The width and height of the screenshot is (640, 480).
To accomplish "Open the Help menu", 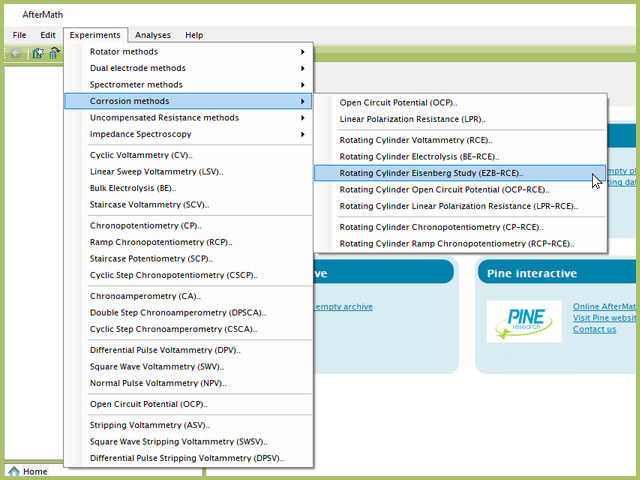I will coord(194,35).
